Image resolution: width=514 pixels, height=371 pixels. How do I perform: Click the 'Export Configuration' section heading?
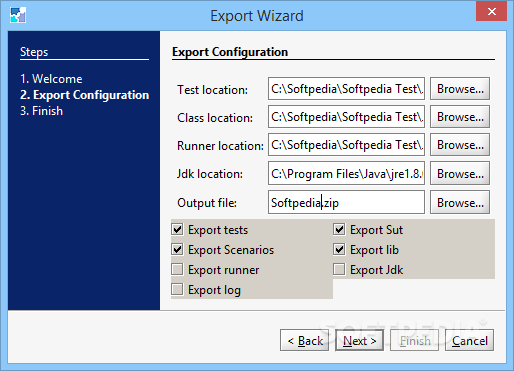click(230, 52)
